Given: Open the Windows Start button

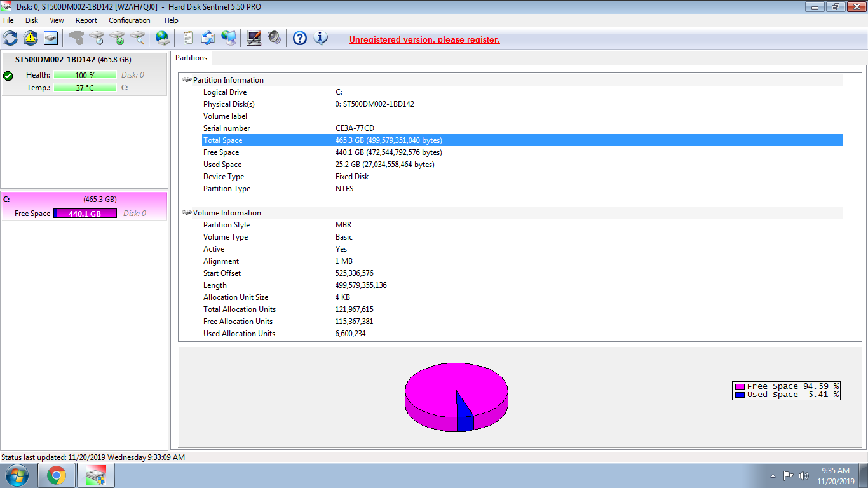Looking at the screenshot, I should (17, 475).
